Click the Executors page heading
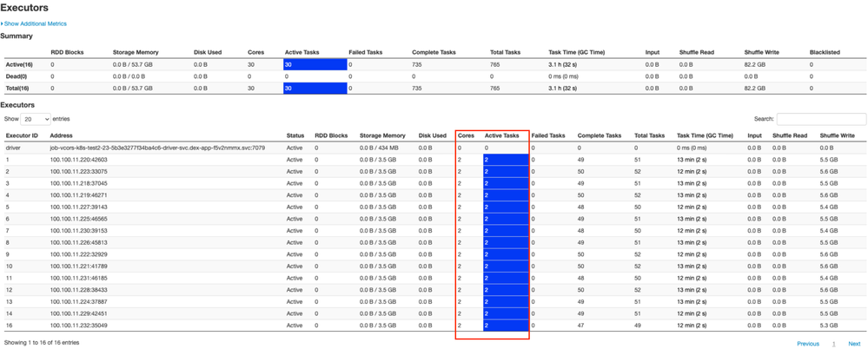The width and height of the screenshot is (868, 349). 24,8
